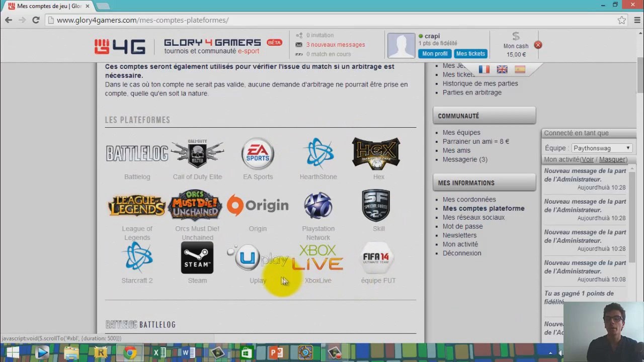Click the page vertical scrollbar
Screen dimensions: 644x362
click(x=640, y=75)
